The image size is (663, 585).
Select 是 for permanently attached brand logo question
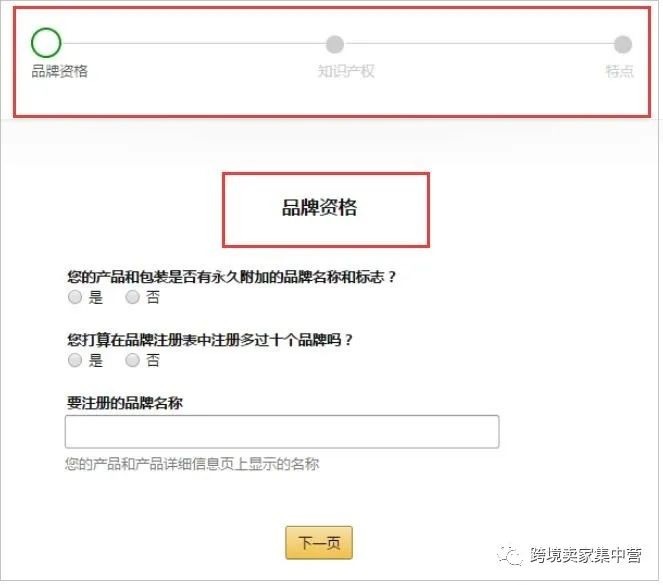[75, 297]
